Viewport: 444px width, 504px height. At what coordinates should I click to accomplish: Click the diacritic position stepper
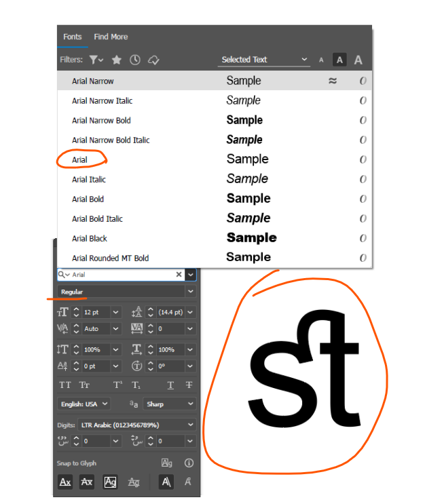(x=151, y=441)
